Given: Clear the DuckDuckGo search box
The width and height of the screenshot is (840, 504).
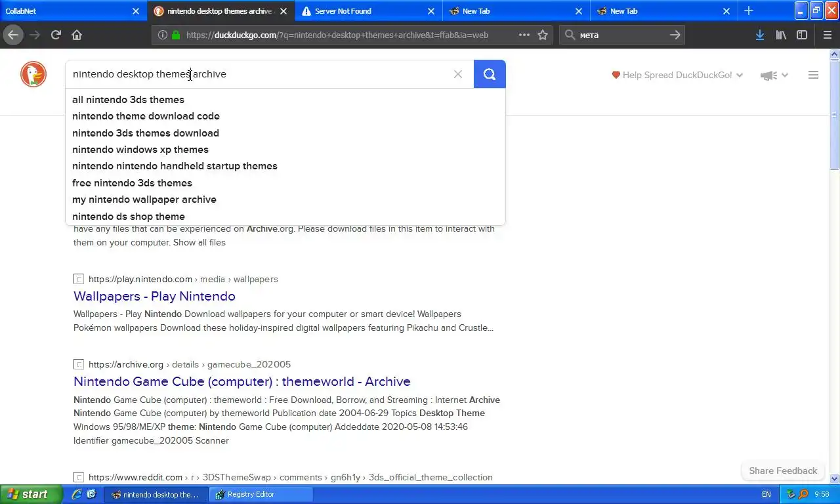Looking at the screenshot, I should coord(458,74).
